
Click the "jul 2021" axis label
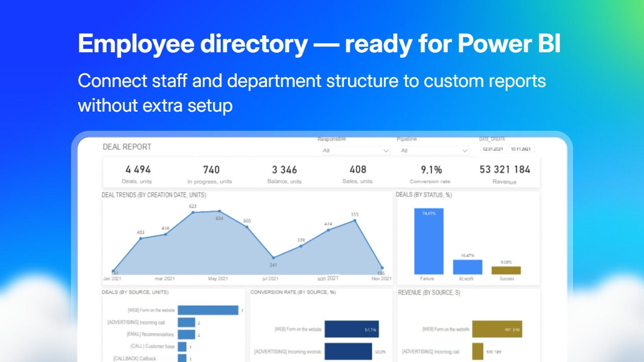pyautogui.click(x=270, y=279)
